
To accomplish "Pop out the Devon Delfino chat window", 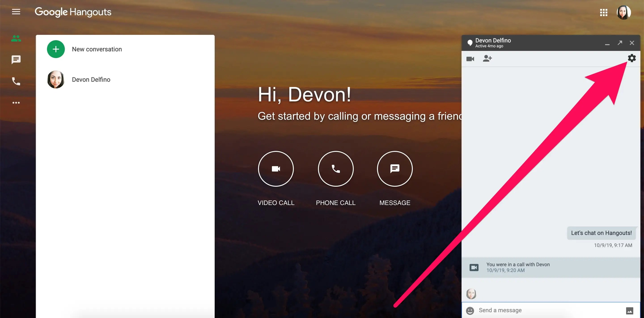I will (x=620, y=43).
